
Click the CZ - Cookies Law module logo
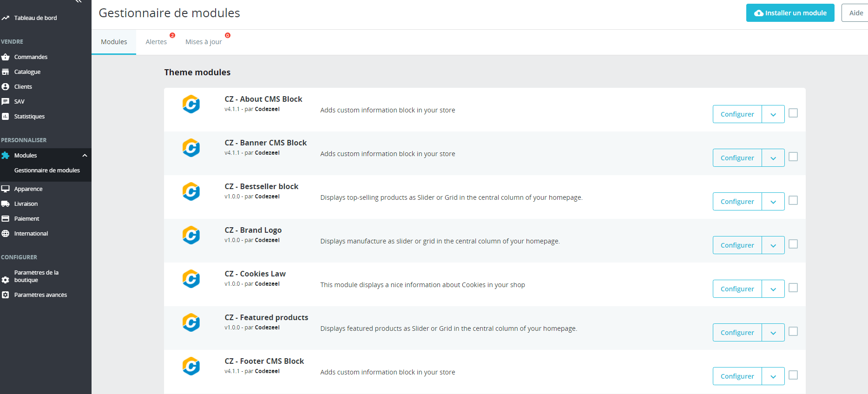[191, 279]
